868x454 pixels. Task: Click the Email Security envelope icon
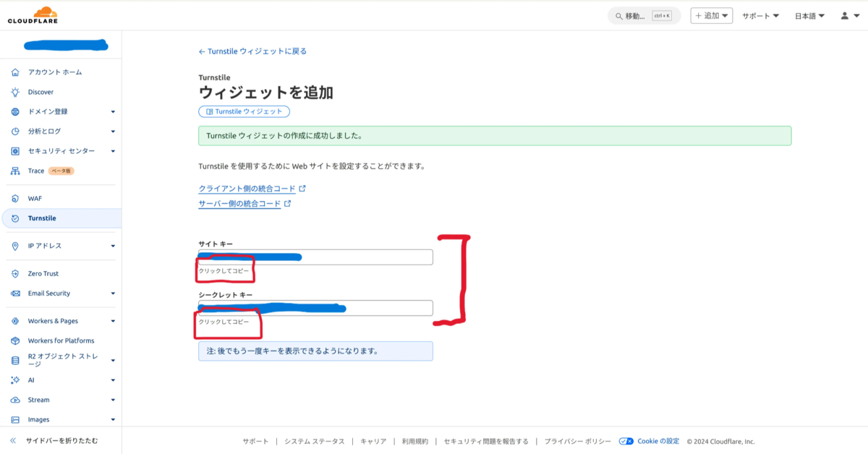(x=15, y=294)
